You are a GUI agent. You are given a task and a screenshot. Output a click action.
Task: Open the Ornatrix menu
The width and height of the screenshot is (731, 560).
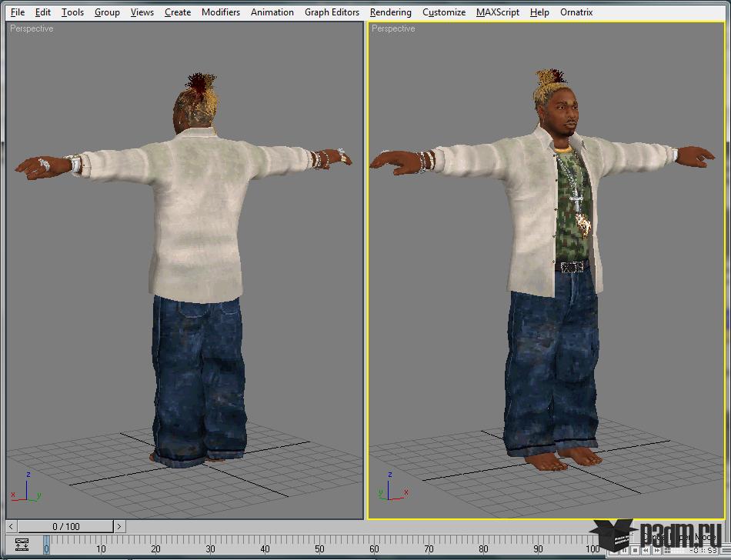click(576, 12)
